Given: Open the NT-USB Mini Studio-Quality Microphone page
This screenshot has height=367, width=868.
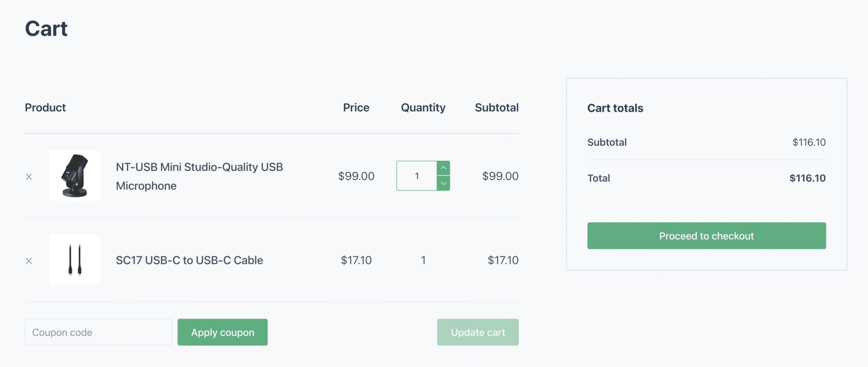Looking at the screenshot, I should click(199, 176).
